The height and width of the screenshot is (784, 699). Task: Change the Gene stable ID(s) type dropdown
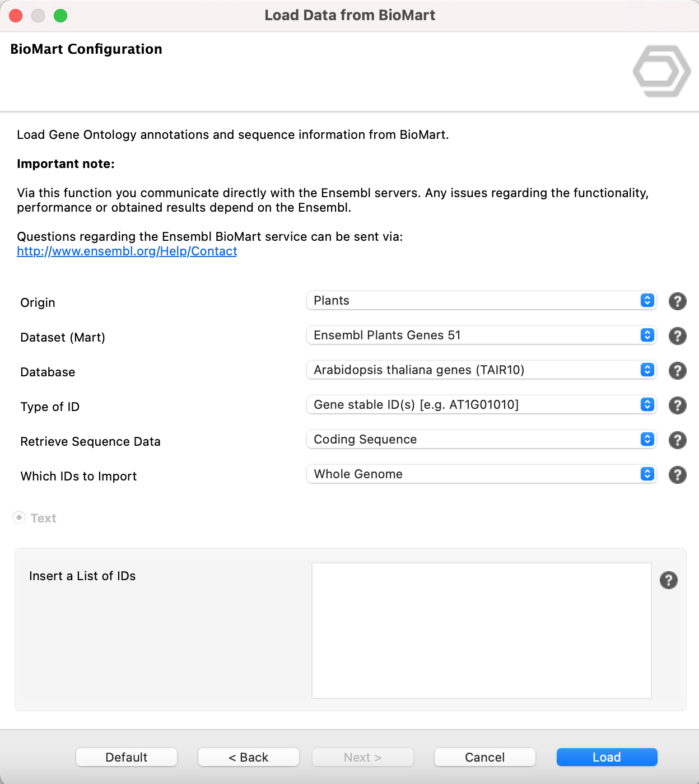click(481, 405)
